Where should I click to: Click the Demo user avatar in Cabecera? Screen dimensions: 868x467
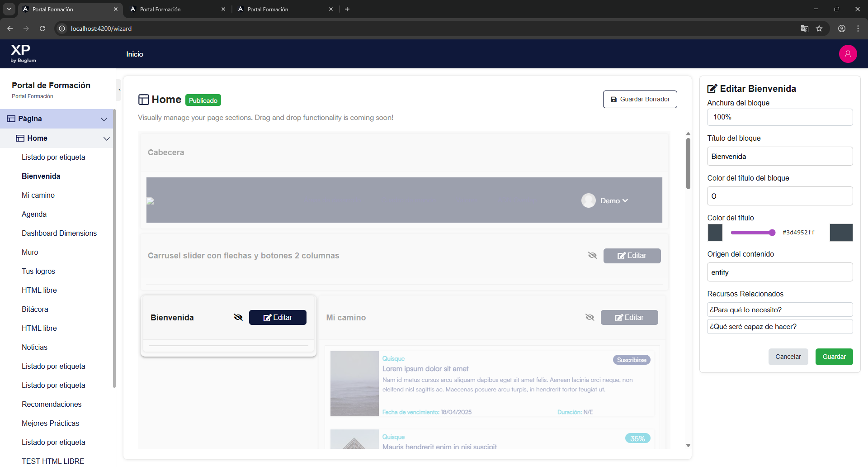(588, 200)
